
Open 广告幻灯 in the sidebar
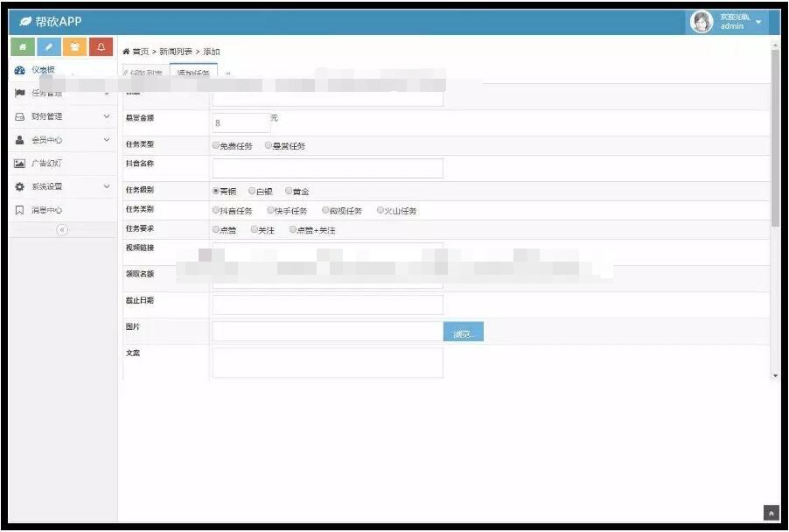(45, 164)
